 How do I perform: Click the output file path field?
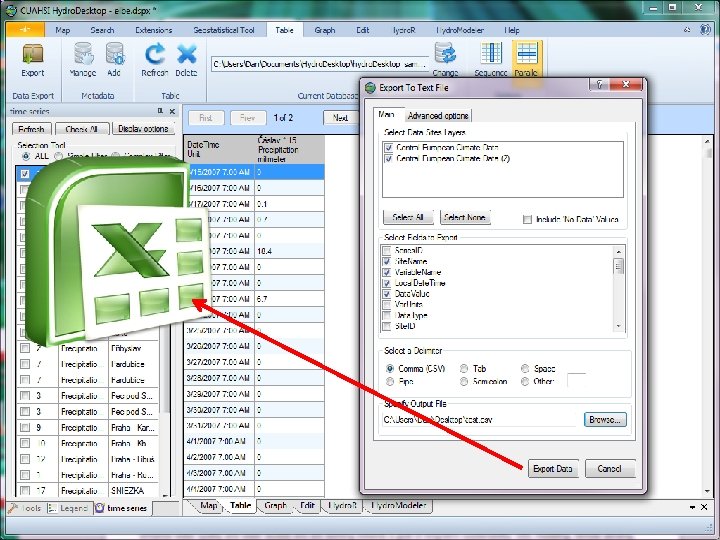pyautogui.click(x=480, y=419)
